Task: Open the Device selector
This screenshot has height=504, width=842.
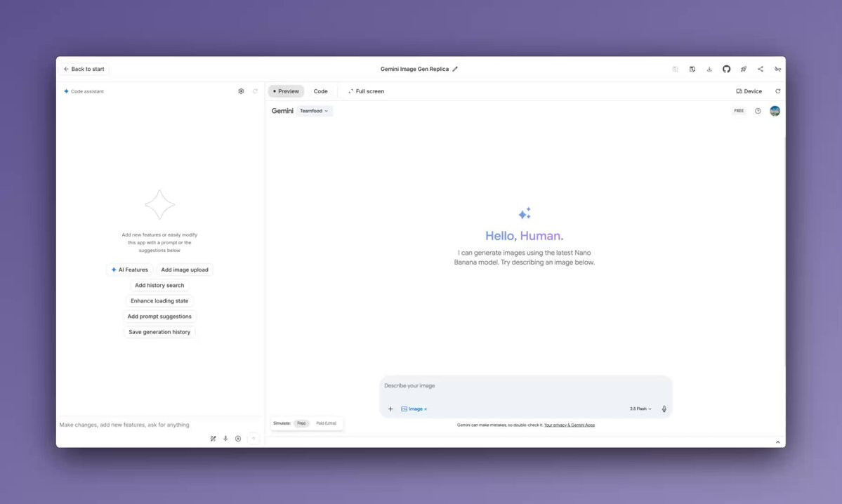Action: (749, 91)
